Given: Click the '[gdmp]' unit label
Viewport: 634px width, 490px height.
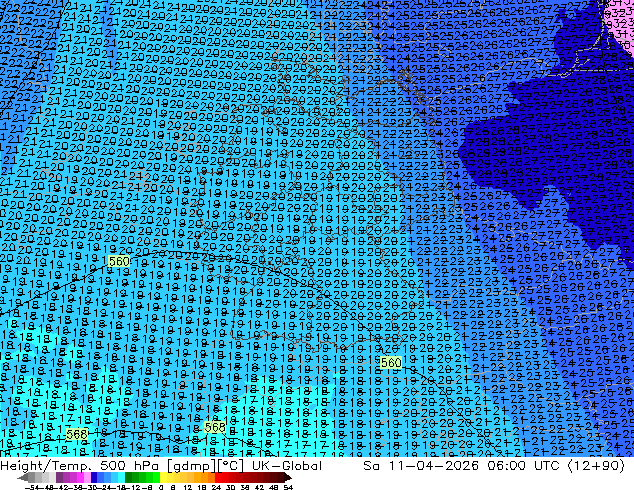Looking at the screenshot, I should pos(190,466).
